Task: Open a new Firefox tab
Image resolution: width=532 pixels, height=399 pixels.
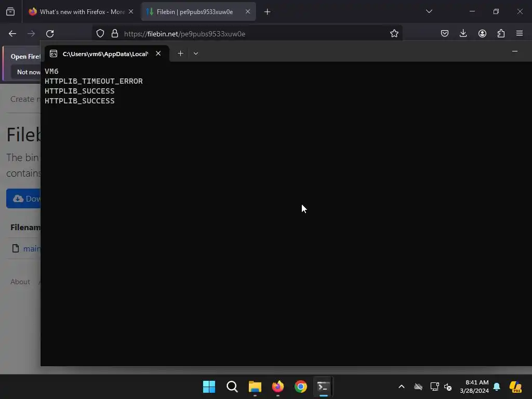Action: click(x=268, y=12)
